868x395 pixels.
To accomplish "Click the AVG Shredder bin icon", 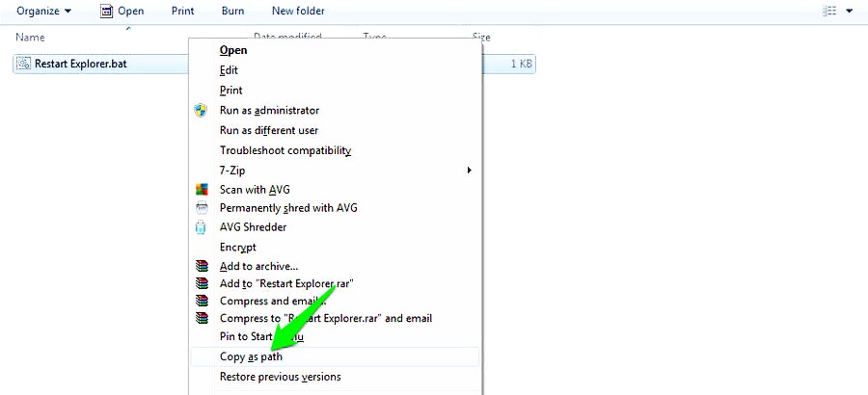I will point(201,226).
